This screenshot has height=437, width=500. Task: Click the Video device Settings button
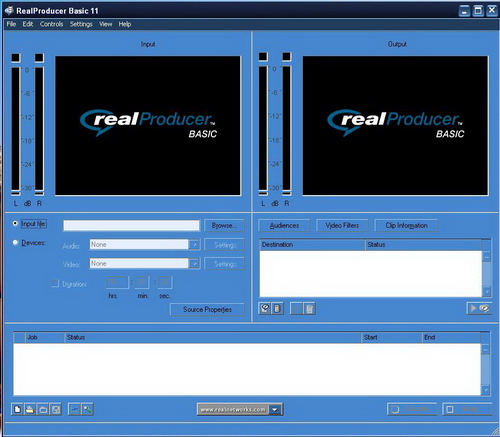pyautogui.click(x=224, y=264)
